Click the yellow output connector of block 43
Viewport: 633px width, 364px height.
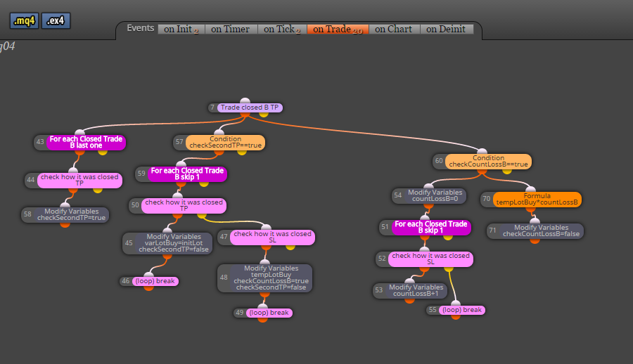click(x=103, y=152)
